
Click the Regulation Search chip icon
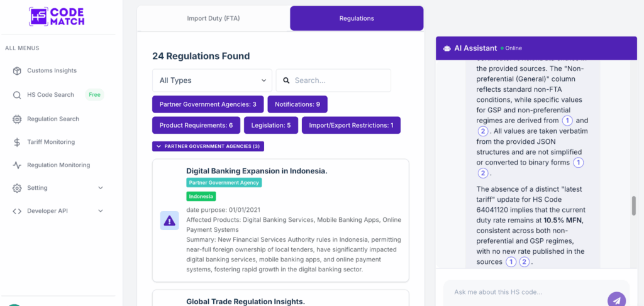pos(17,119)
